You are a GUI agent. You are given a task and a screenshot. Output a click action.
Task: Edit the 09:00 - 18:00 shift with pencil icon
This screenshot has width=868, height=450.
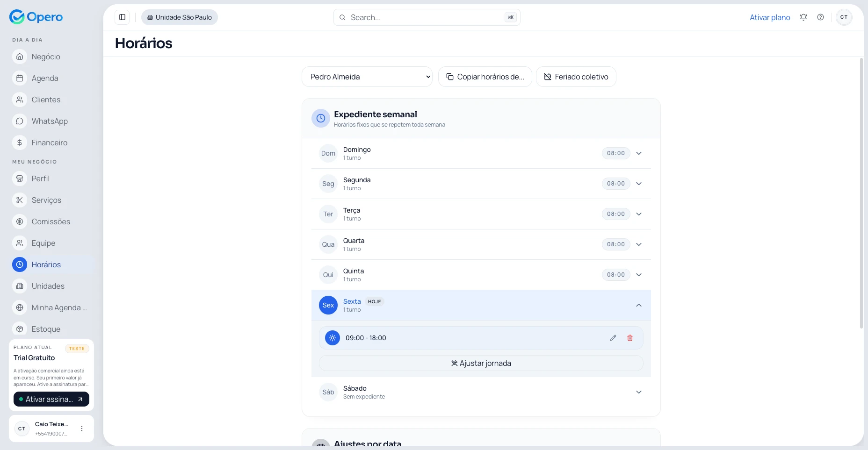pos(613,338)
